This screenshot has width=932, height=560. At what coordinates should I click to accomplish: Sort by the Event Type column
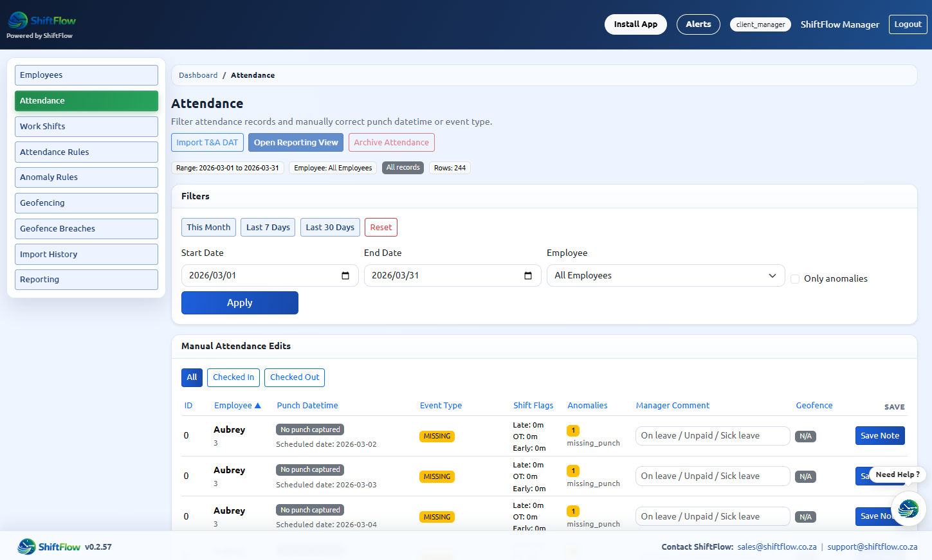[x=441, y=406]
